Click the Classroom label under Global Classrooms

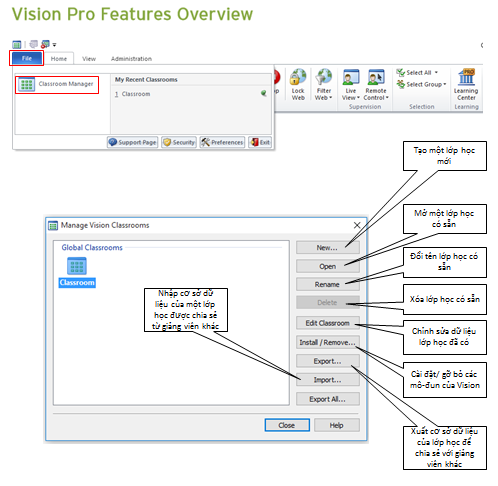tap(77, 283)
